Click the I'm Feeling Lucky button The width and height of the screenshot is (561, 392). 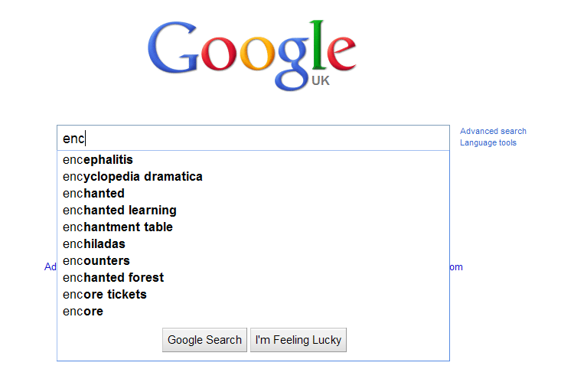point(298,340)
